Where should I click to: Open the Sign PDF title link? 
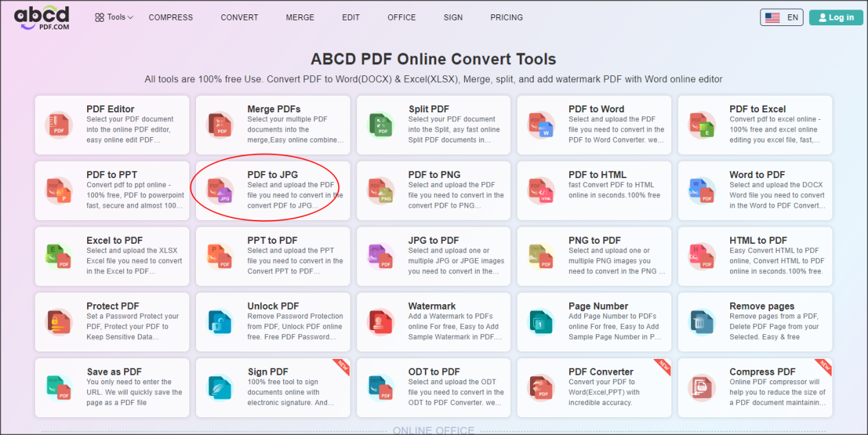coord(268,372)
